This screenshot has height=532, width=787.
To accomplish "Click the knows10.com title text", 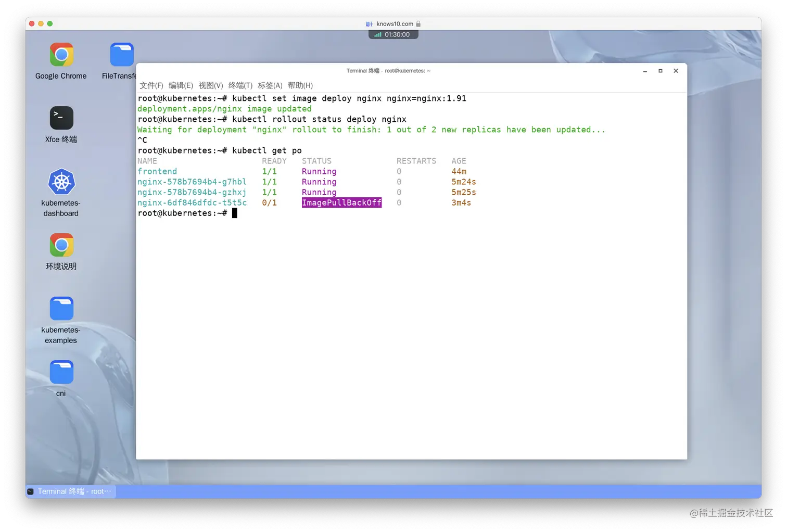I will coord(395,24).
